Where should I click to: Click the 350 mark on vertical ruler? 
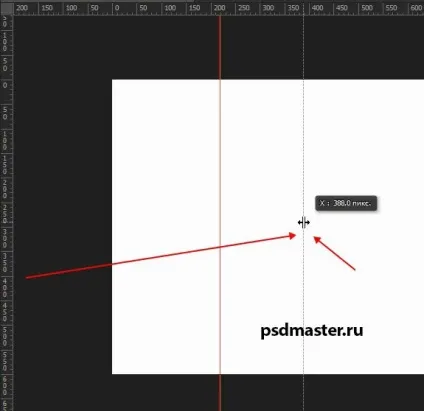pyautogui.click(x=5, y=263)
